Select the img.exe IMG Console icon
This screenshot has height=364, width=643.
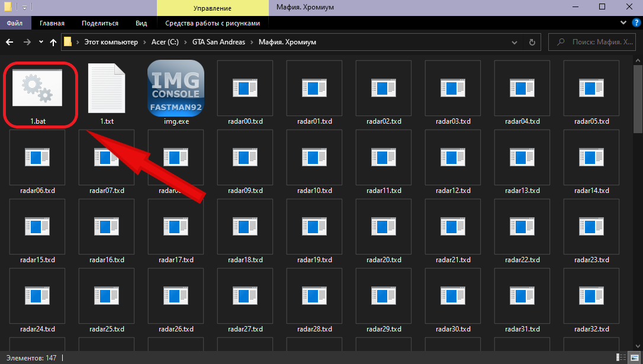pyautogui.click(x=176, y=88)
